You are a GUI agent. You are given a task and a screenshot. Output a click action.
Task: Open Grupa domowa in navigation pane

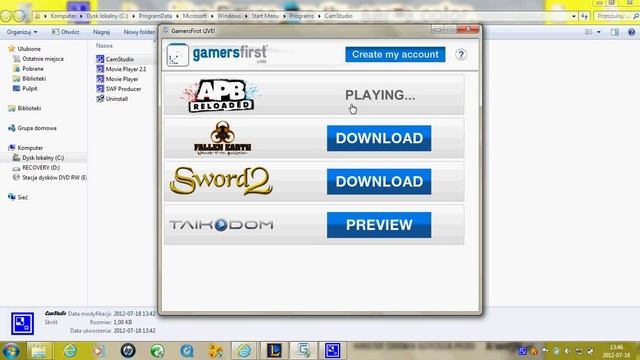point(32,128)
